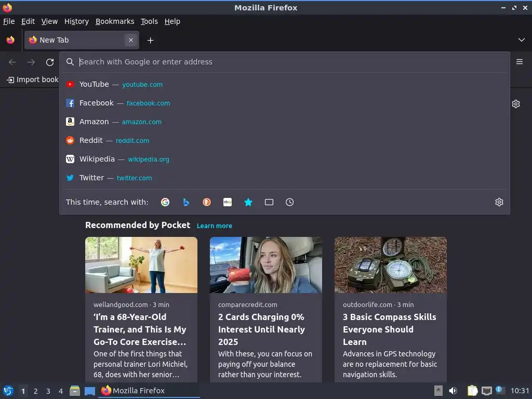Switch to workspace 1 in the pager

tap(23, 391)
